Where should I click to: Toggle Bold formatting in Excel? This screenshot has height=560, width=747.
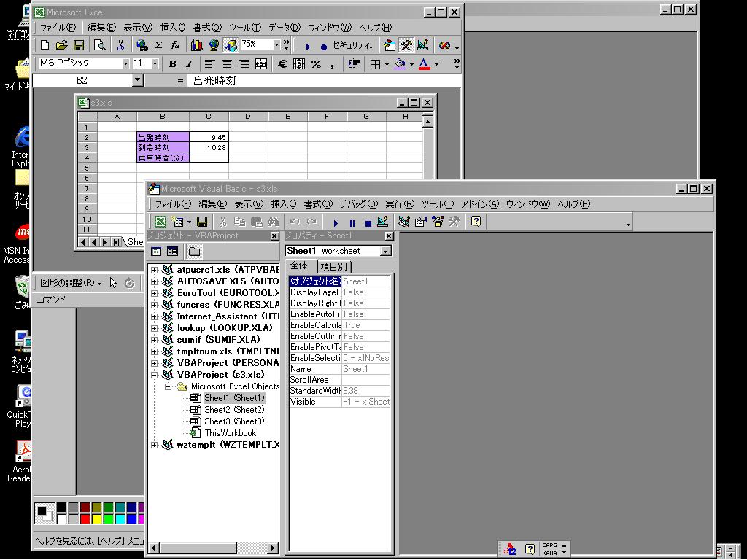172,64
